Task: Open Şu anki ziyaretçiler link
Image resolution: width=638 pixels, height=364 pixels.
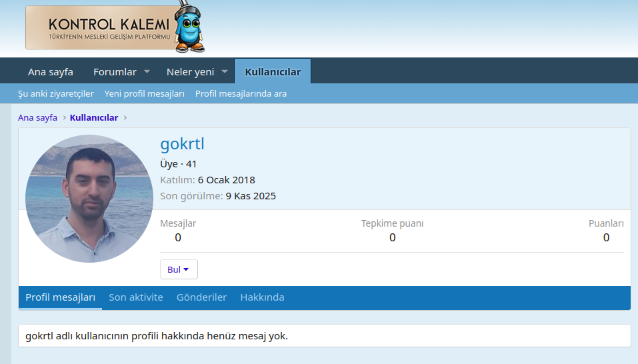Action: (56, 93)
